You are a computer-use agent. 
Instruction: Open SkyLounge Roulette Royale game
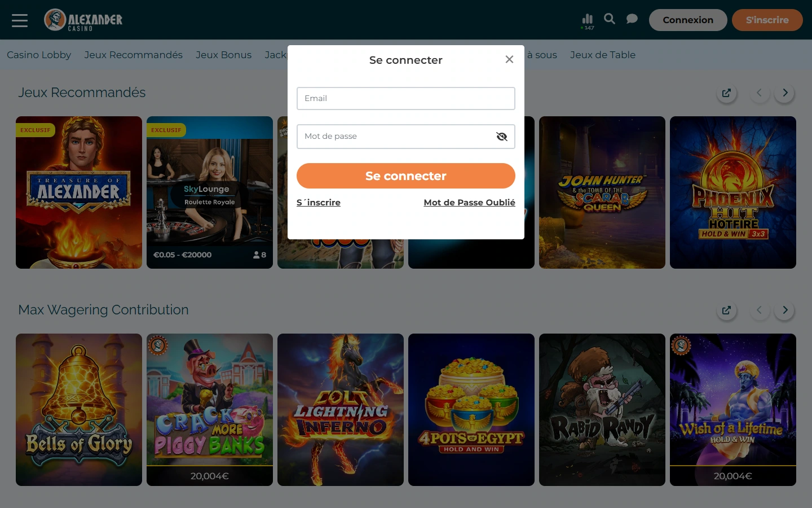(210, 192)
